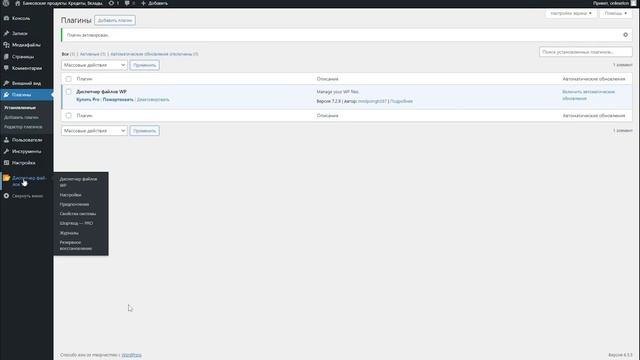Open the comments bubble icon in the admin bar

(x=127, y=3)
